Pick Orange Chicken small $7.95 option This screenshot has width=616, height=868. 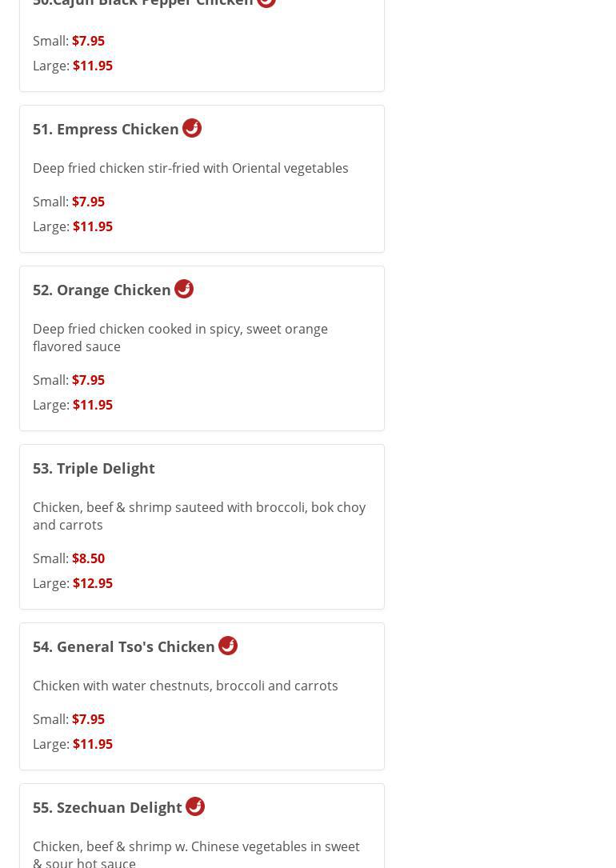(88, 380)
